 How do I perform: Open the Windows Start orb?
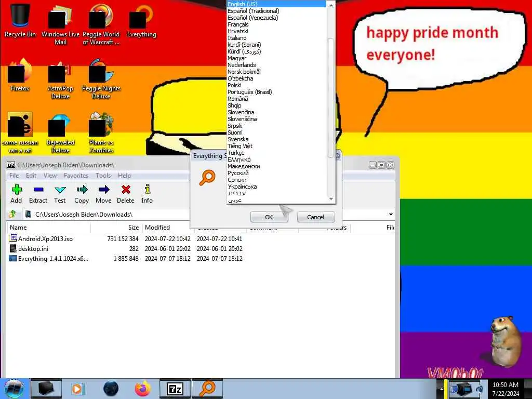pyautogui.click(x=14, y=389)
